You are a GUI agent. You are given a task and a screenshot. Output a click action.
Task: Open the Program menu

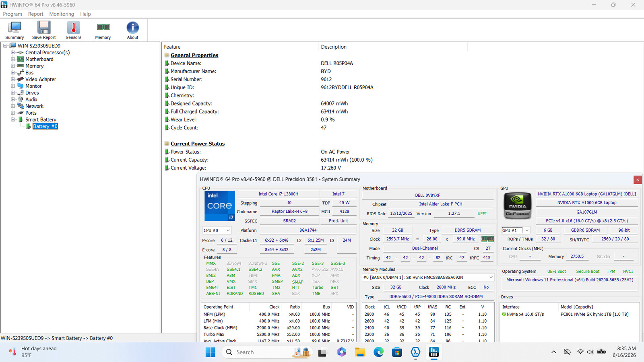12,14
